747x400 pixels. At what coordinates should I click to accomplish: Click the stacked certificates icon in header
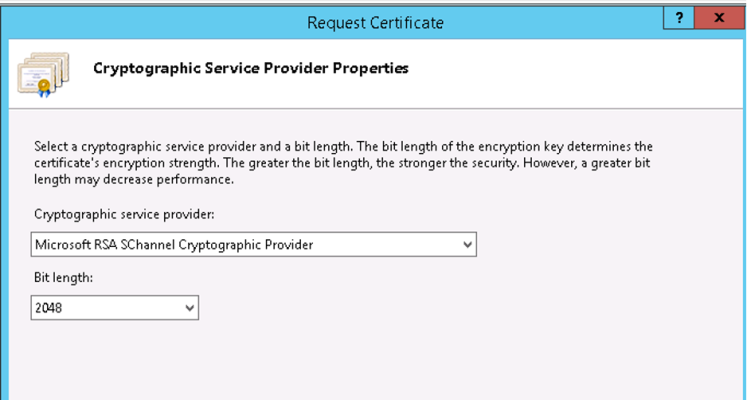point(43,74)
